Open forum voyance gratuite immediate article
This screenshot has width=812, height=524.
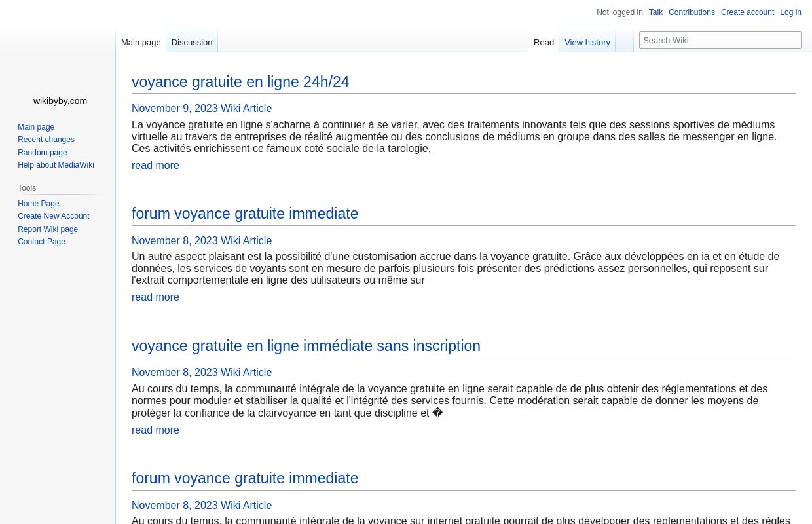(245, 214)
